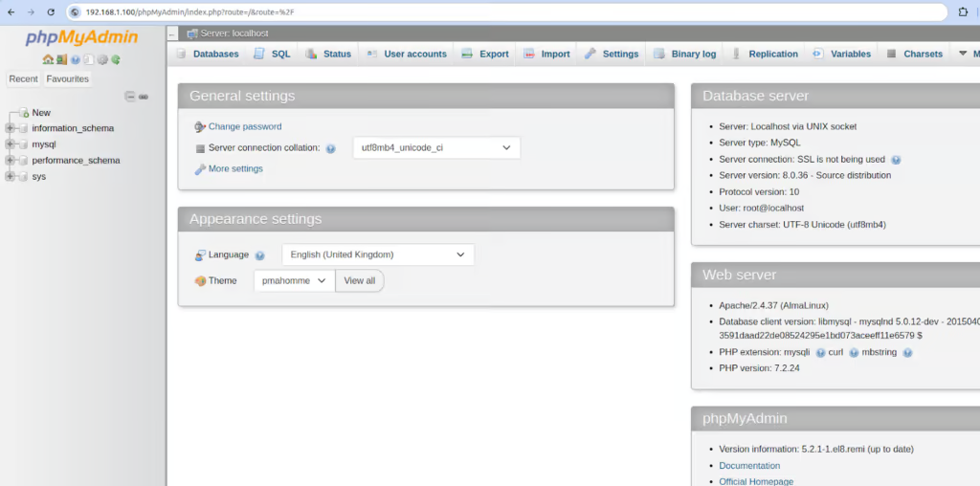
Task: Click the log out (exit door) icon
Action: pos(61,59)
